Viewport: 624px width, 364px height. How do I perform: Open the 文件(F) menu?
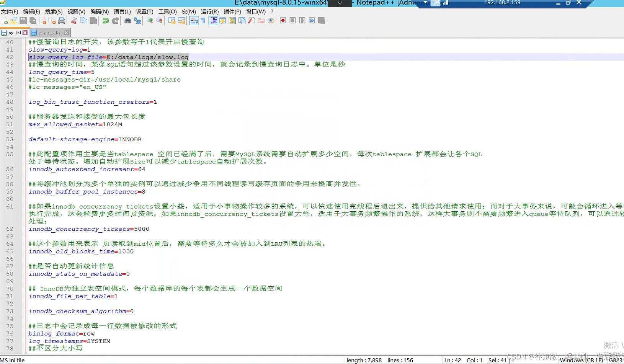[10, 11]
